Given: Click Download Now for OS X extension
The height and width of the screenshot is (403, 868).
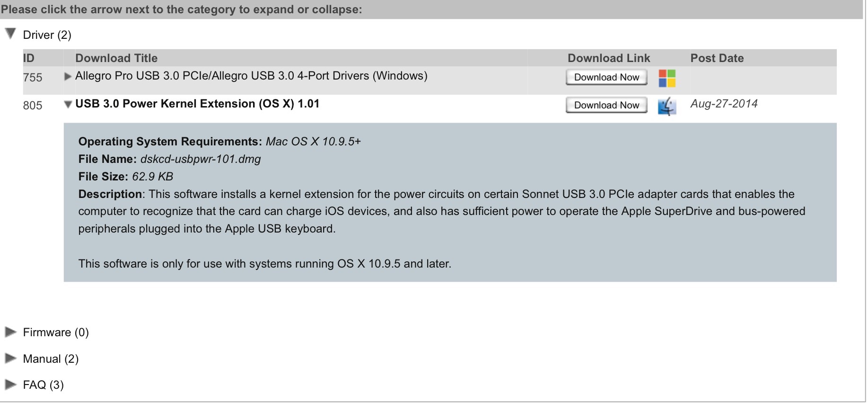Looking at the screenshot, I should [x=606, y=105].
